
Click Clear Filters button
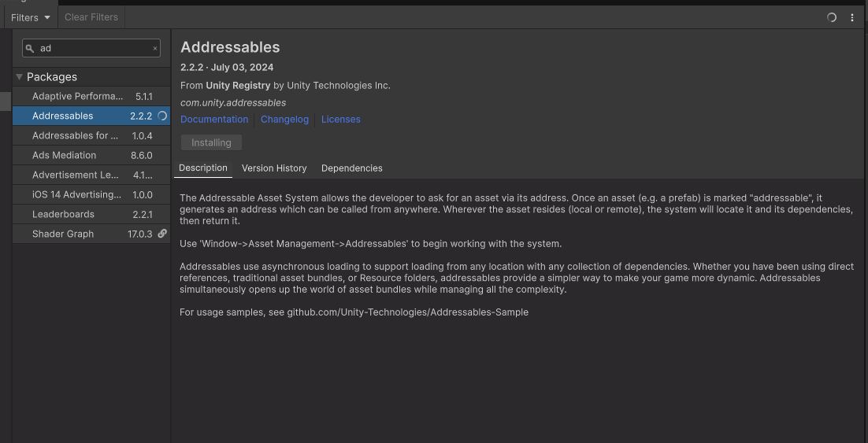pyautogui.click(x=91, y=17)
